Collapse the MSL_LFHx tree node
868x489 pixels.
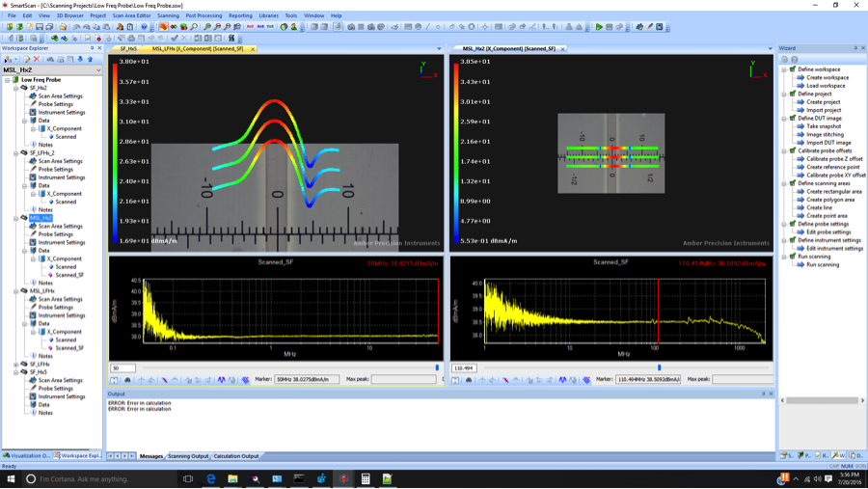pyautogui.click(x=16, y=290)
